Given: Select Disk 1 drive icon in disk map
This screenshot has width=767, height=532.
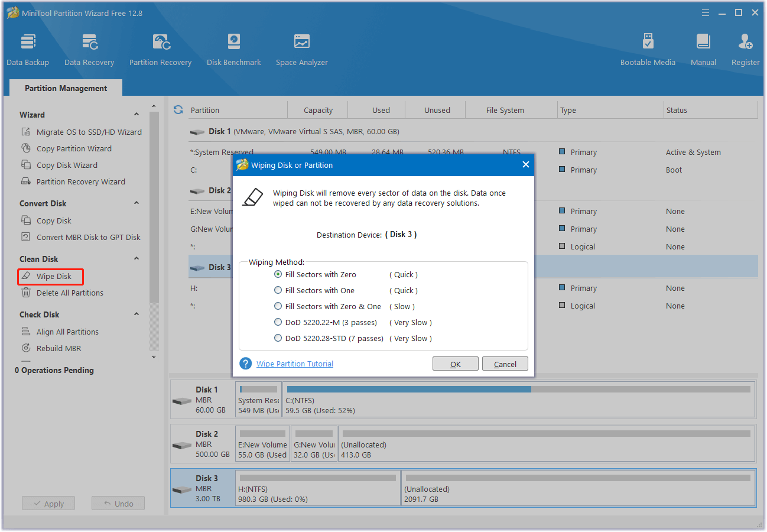Looking at the screenshot, I should (182, 401).
